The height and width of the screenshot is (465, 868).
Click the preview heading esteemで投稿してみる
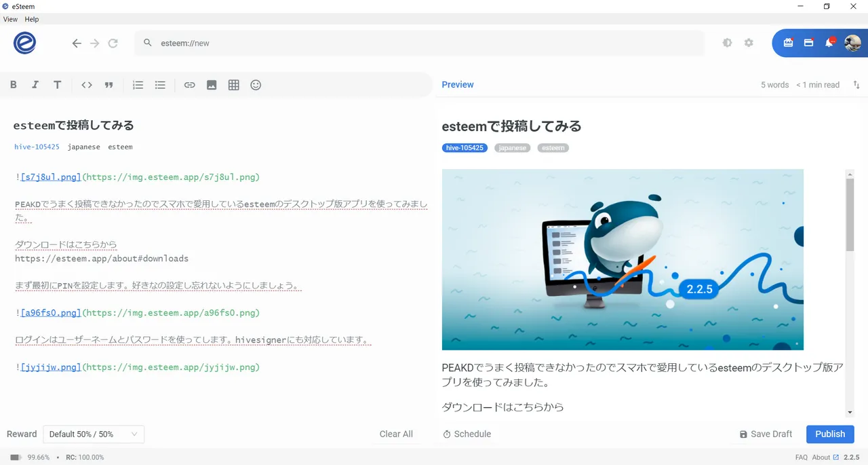click(x=511, y=126)
